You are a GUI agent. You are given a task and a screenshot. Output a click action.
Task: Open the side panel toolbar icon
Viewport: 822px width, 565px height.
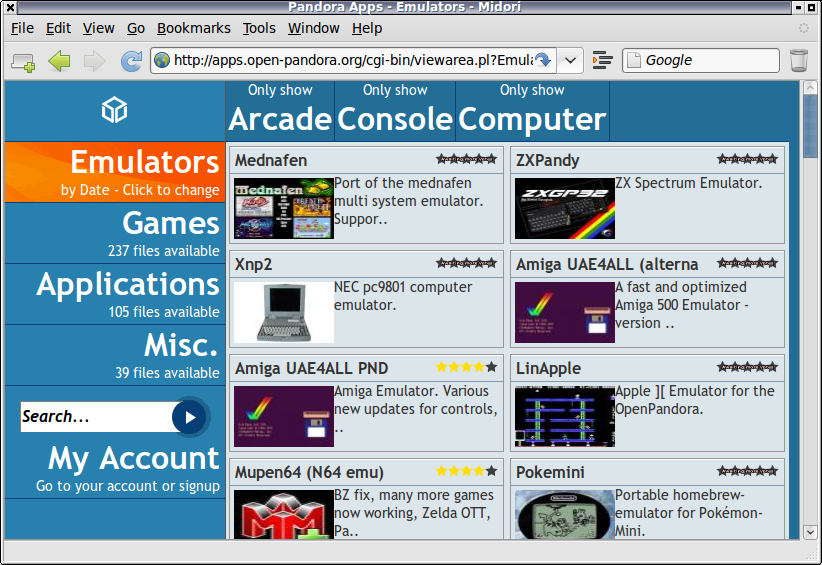tap(602, 60)
